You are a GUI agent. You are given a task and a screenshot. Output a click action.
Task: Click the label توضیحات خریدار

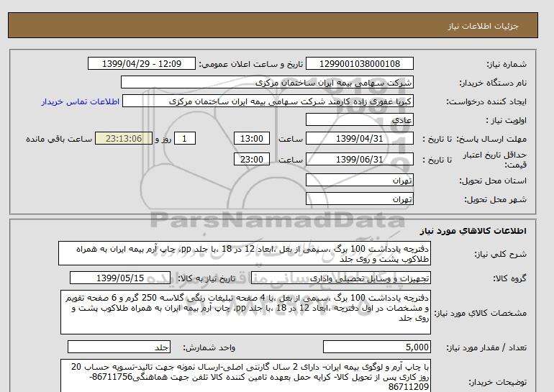tap(497, 382)
